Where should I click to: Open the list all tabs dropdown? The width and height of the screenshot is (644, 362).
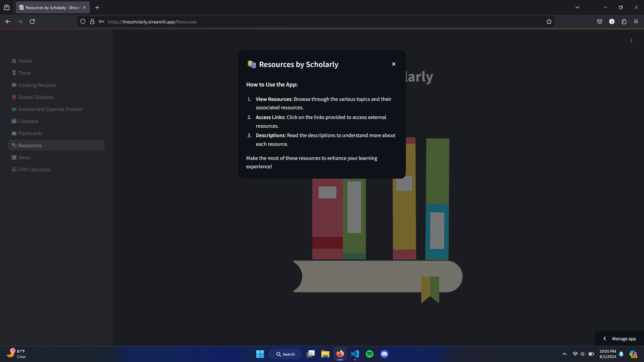click(x=577, y=7)
